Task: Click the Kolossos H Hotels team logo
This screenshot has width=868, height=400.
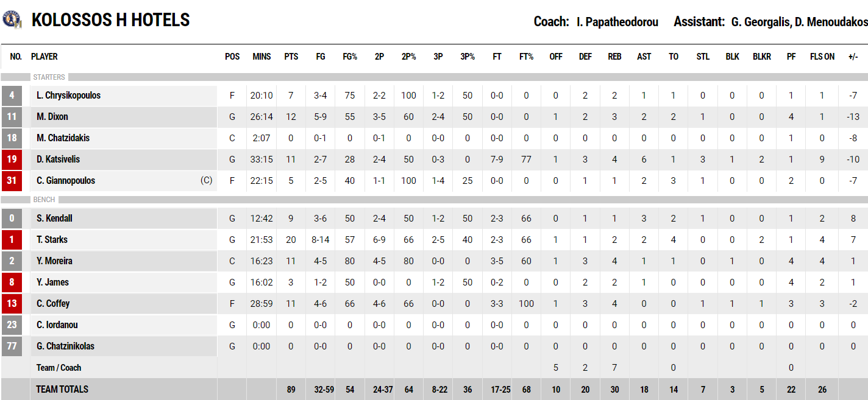Action: pyautogui.click(x=12, y=20)
